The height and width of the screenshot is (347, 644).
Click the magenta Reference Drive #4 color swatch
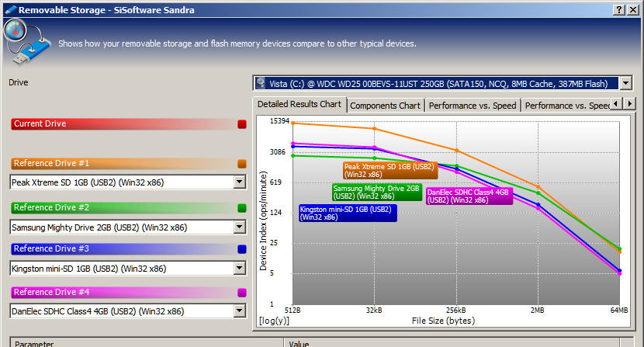pyautogui.click(x=242, y=293)
